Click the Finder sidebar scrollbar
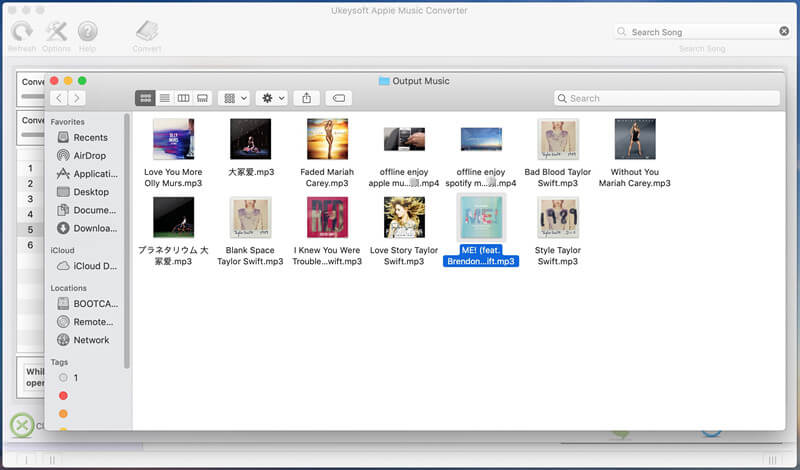 [x=127, y=241]
